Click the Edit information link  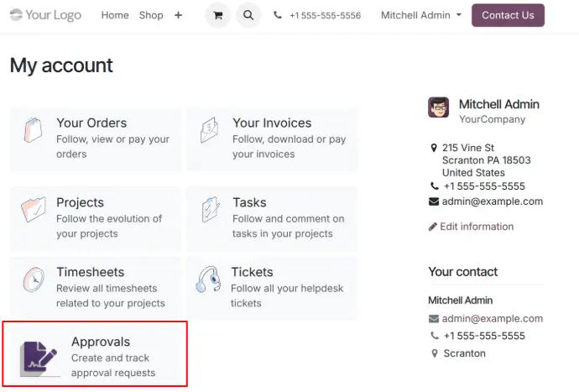click(476, 227)
